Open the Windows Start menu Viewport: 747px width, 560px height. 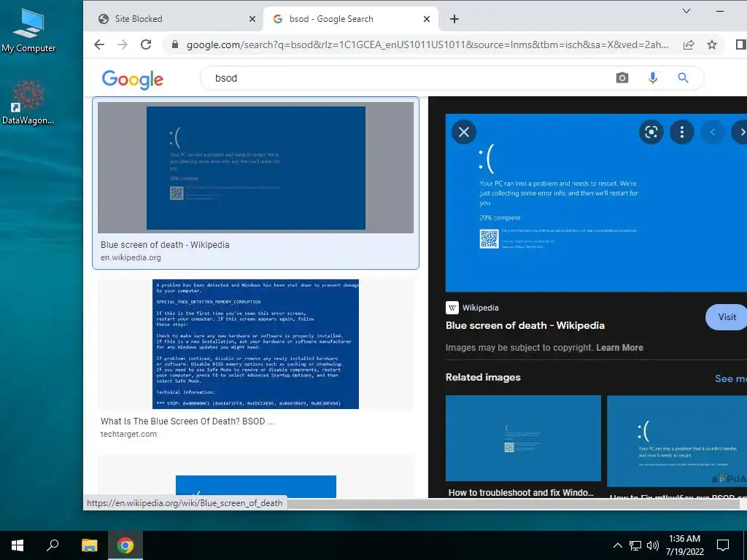tap(18, 545)
